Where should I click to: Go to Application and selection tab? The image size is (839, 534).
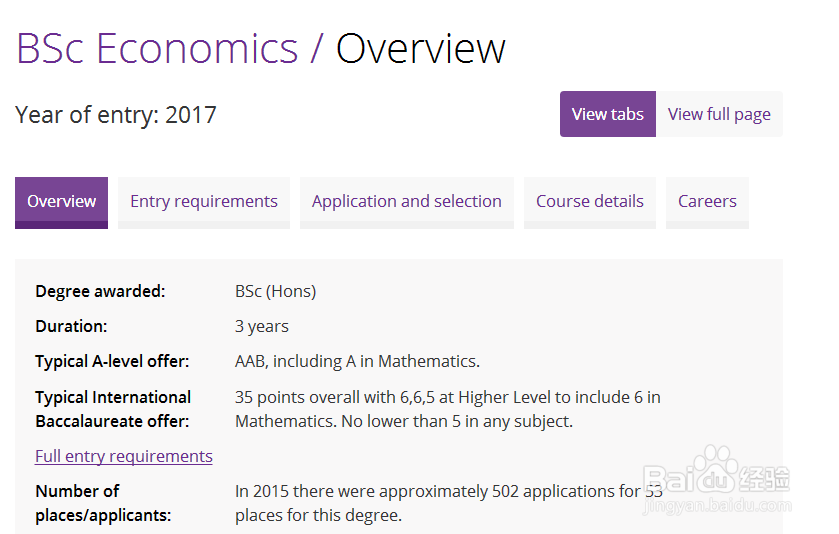(x=407, y=202)
